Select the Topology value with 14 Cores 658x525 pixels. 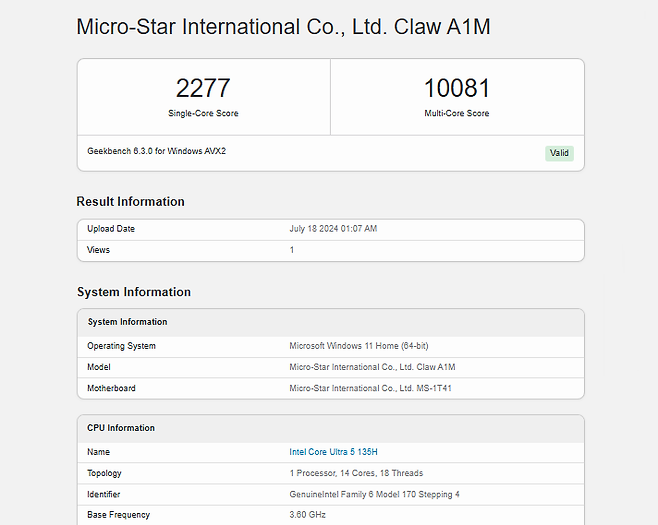pyautogui.click(x=356, y=473)
